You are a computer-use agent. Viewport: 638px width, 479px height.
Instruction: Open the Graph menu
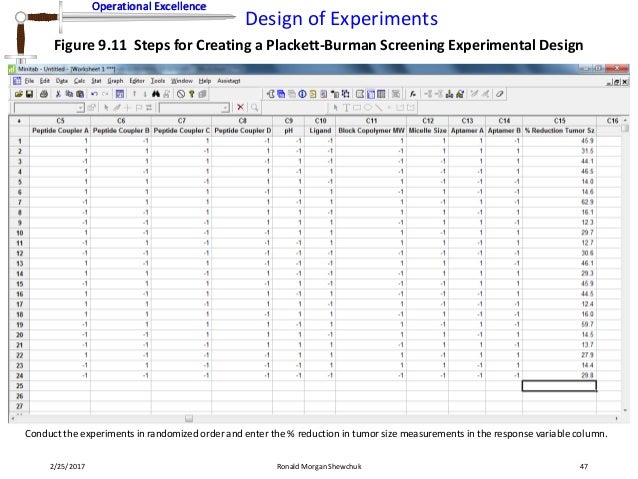click(115, 80)
